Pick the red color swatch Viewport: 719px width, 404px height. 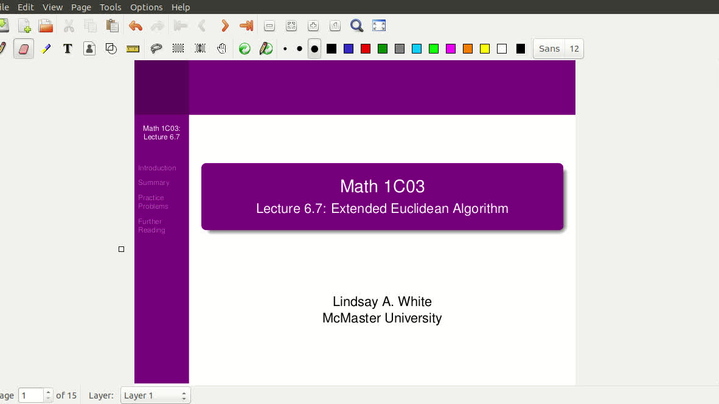[365, 49]
